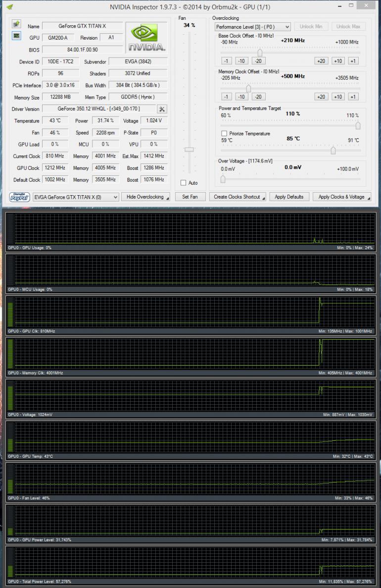Click the Memory Clk monitoring graph

tap(191, 357)
